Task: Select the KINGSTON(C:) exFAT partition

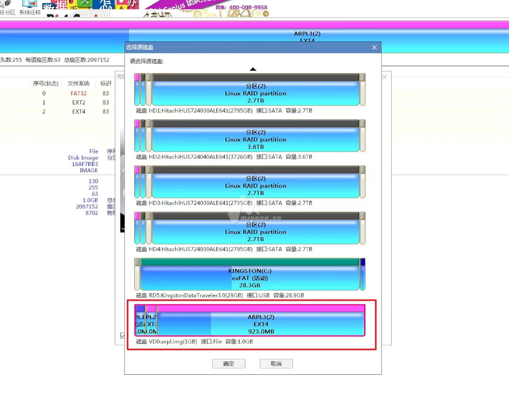Action: tap(250, 274)
